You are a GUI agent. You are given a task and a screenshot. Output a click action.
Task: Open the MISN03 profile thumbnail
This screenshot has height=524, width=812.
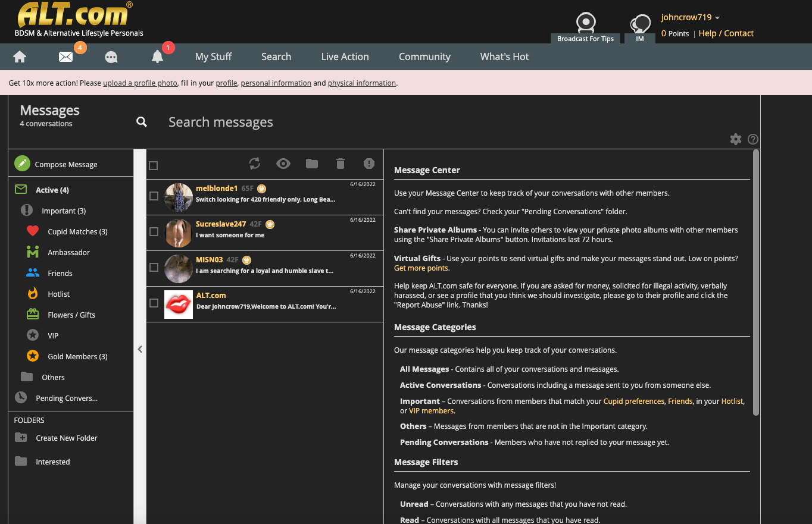[x=179, y=269]
